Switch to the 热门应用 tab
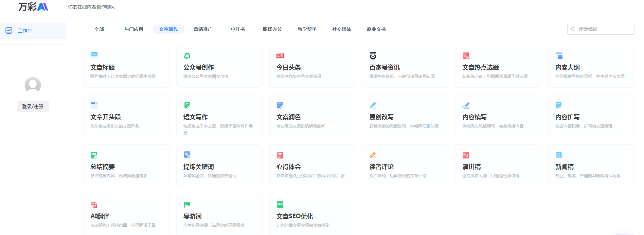 click(x=134, y=29)
